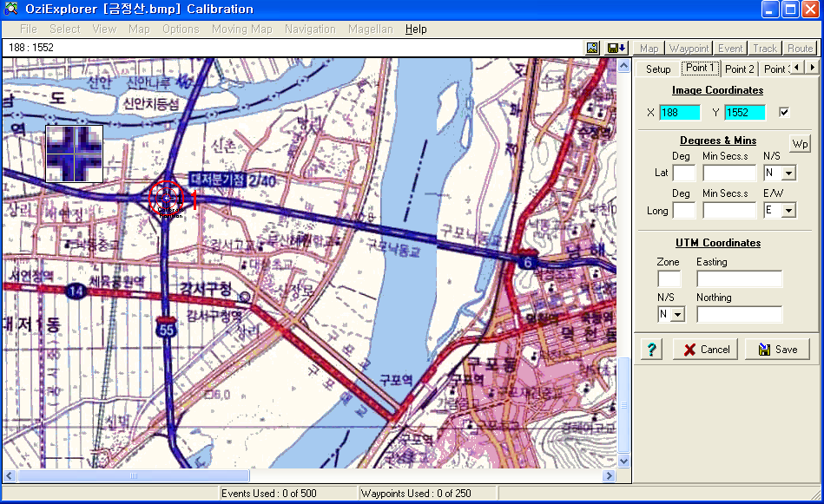Viewport: 824px width, 504px height.
Task: Click the Wp waypoint button
Action: (801, 143)
